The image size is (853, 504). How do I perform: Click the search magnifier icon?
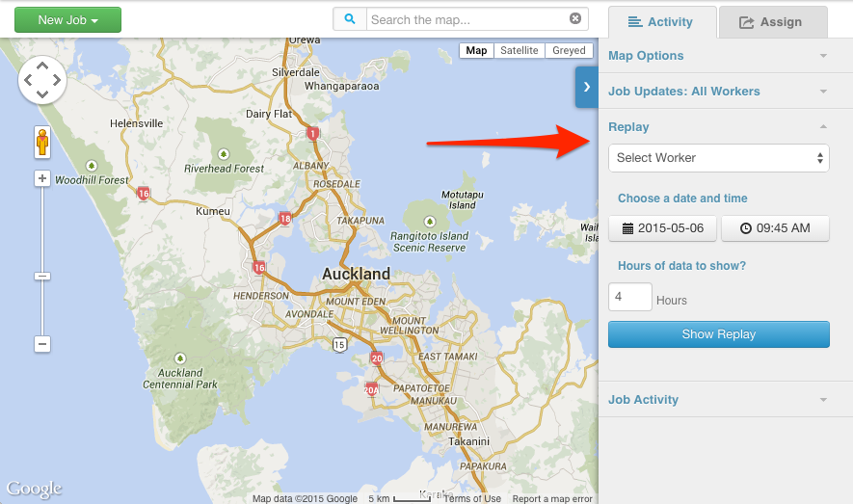click(350, 19)
